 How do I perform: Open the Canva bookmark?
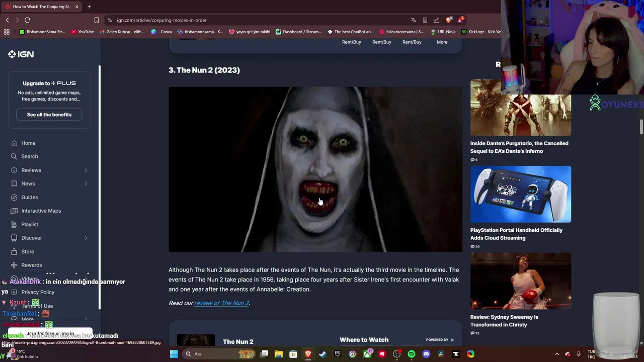(162, 32)
